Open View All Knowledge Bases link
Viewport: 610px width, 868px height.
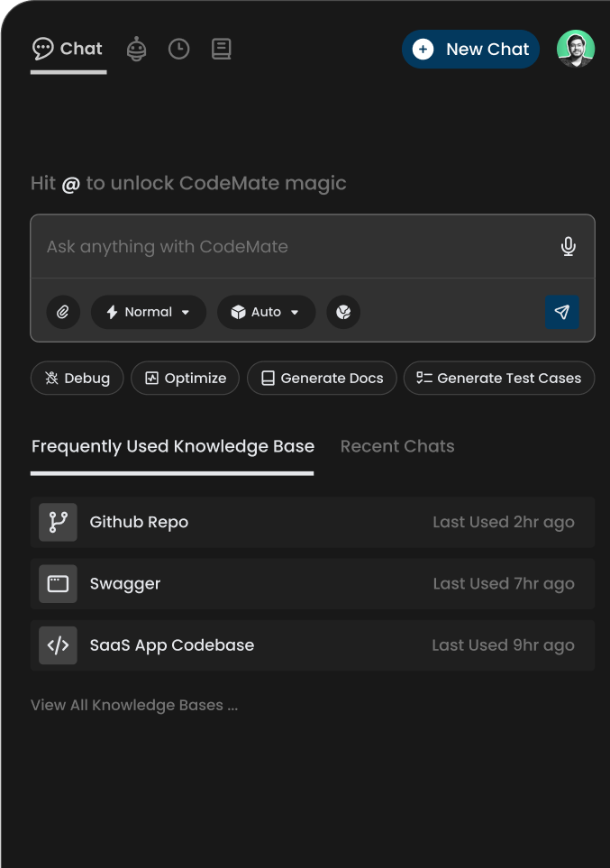[x=134, y=705]
